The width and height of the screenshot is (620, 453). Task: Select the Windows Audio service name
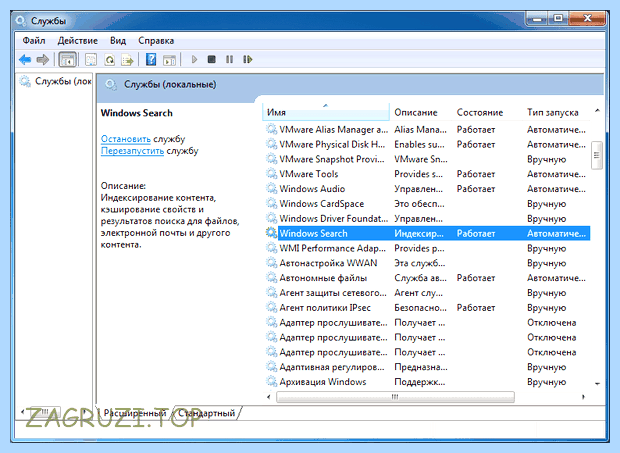point(312,189)
